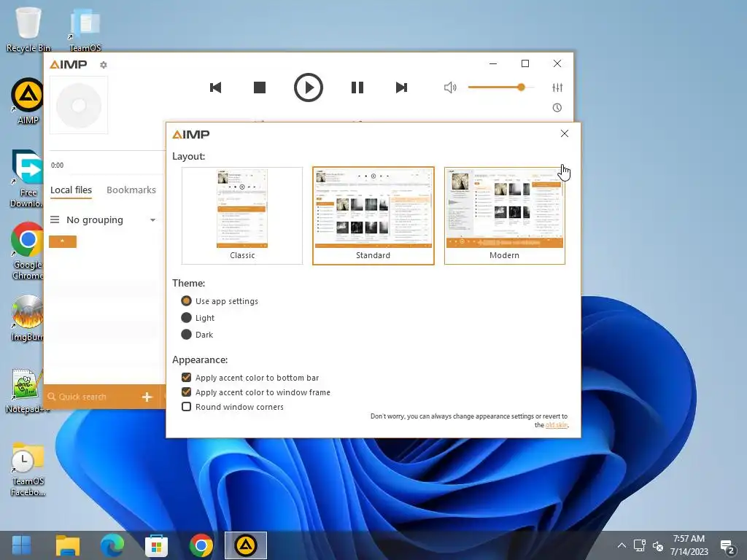The width and height of the screenshot is (747, 560).
Task: Select the Google Chrome desktop icon
Action: tap(27, 251)
